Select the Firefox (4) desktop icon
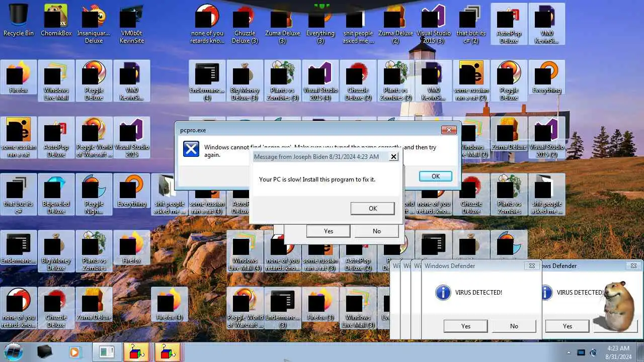The height and width of the screenshot is (362, 644). [169, 305]
